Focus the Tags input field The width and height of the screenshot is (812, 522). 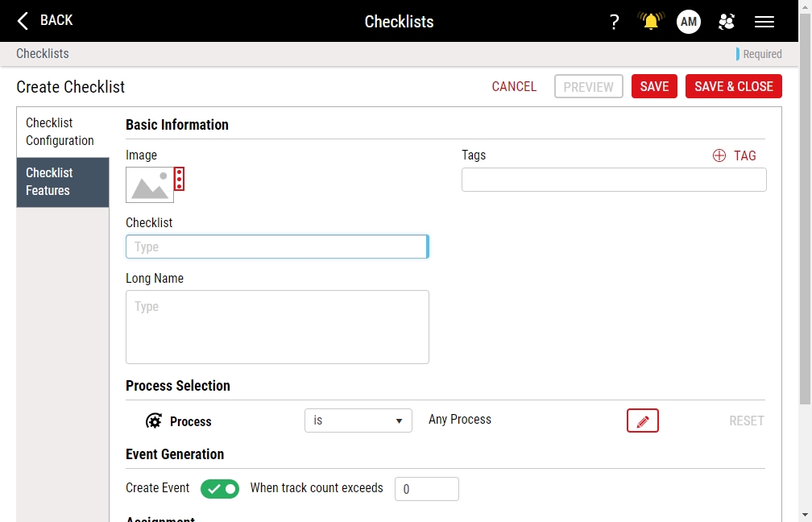tap(614, 180)
